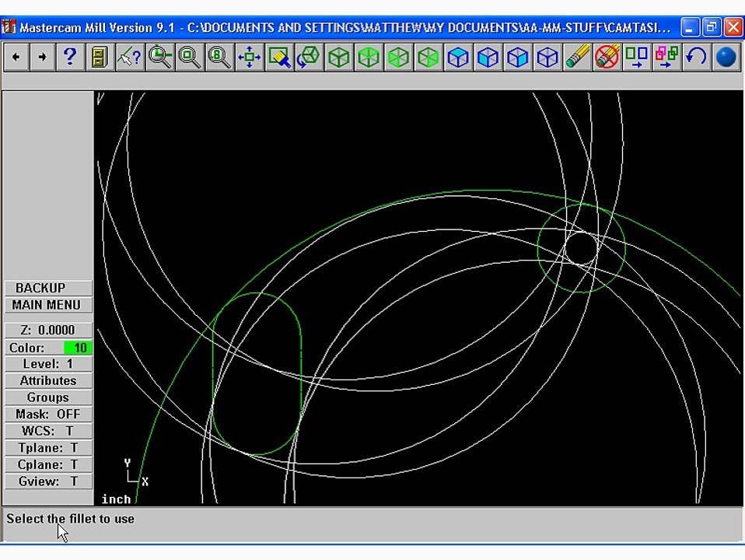745x560 pixels.
Task: Open the File cabinet icon
Action: tap(100, 57)
